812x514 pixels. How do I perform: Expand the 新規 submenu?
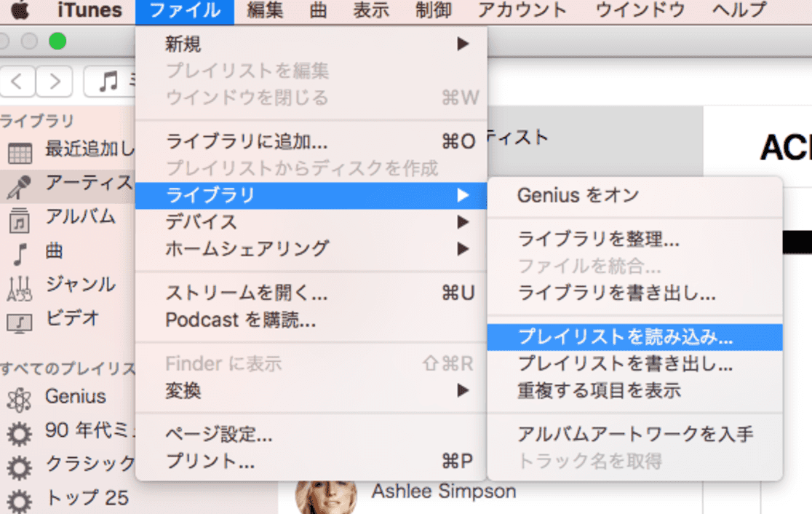tap(311, 44)
